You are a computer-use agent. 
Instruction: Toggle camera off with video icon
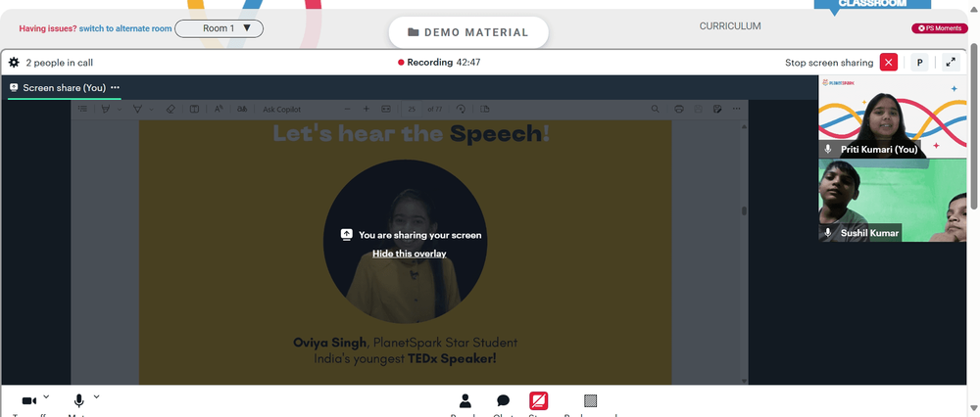(x=28, y=400)
